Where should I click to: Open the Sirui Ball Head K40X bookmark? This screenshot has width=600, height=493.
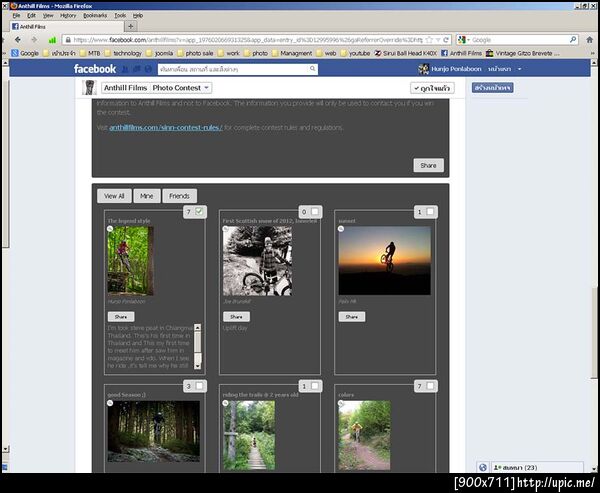point(406,53)
